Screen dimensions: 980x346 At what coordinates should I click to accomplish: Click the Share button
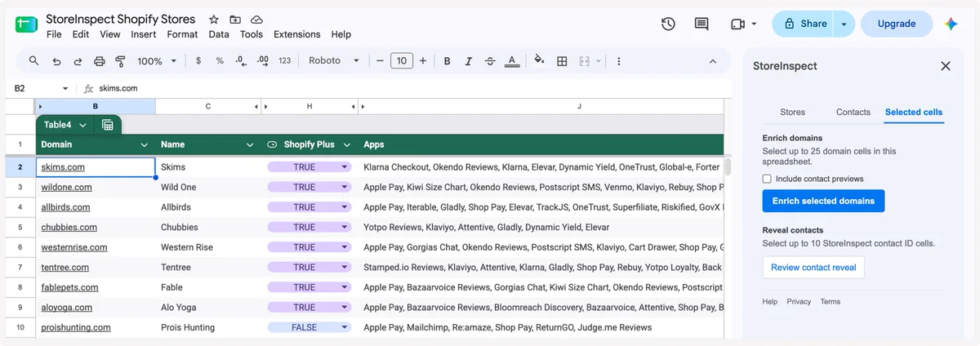coord(804,24)
